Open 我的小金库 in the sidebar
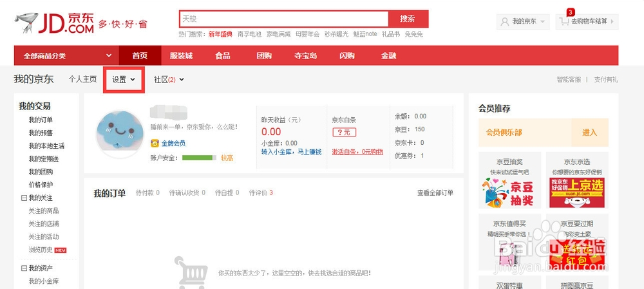 [44, 282]
